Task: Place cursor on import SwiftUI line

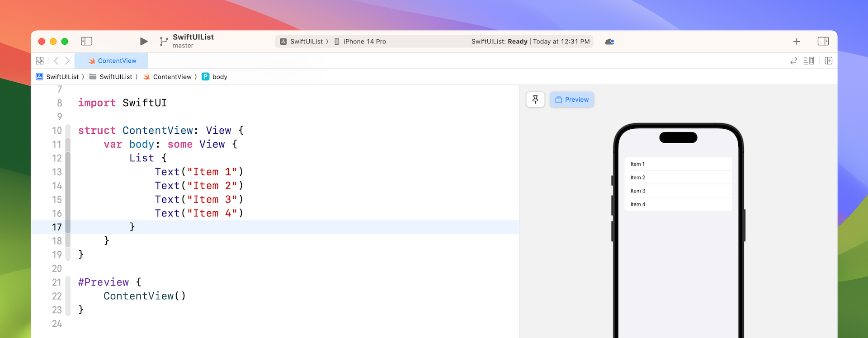Action: coord(123,103)
